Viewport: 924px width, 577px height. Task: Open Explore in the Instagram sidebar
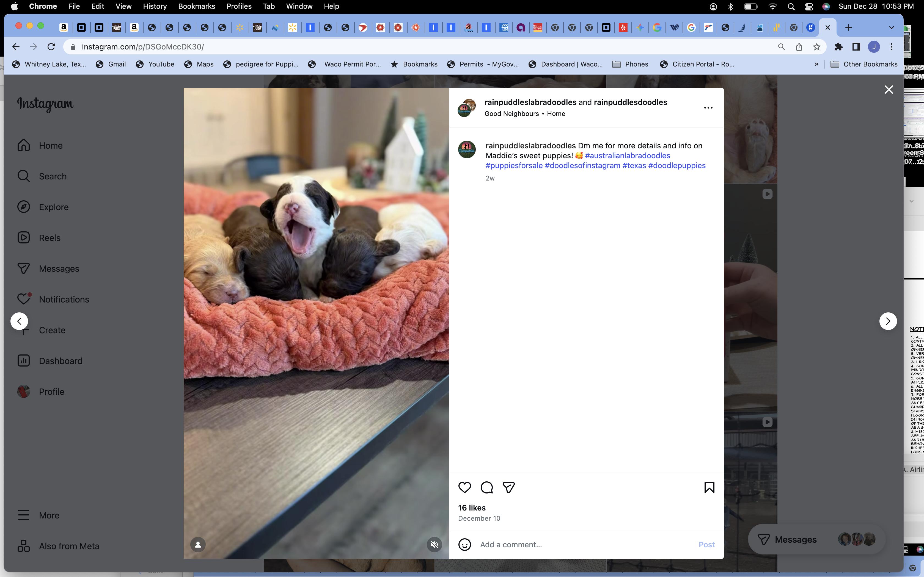tap(53, 207)
